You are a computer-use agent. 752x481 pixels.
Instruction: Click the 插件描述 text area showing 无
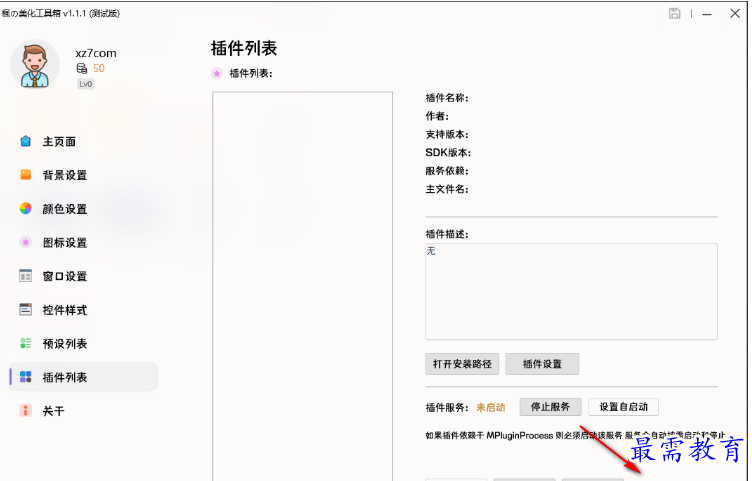pos(571,292)
